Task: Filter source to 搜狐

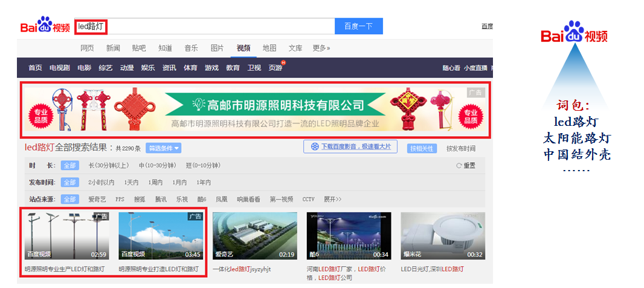Action: 140,199
